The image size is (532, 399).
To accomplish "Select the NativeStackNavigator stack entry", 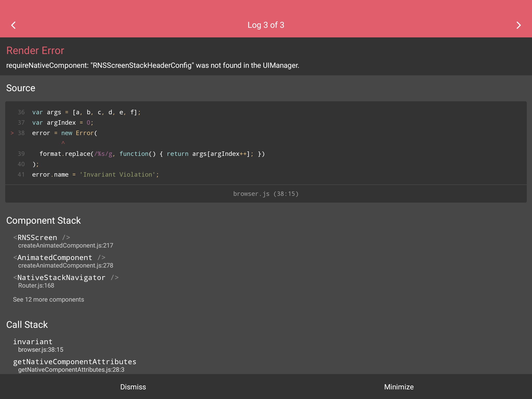I will (x=66, y=277).
